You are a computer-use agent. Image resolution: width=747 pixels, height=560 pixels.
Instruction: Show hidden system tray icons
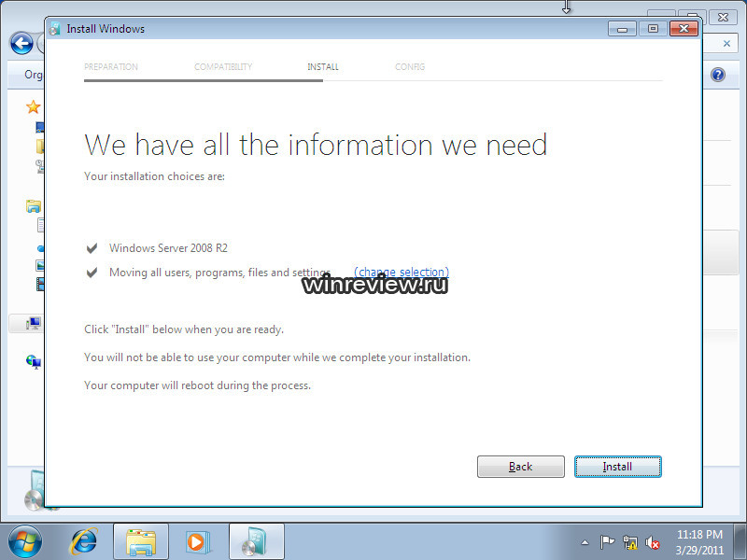pos(585,542)
